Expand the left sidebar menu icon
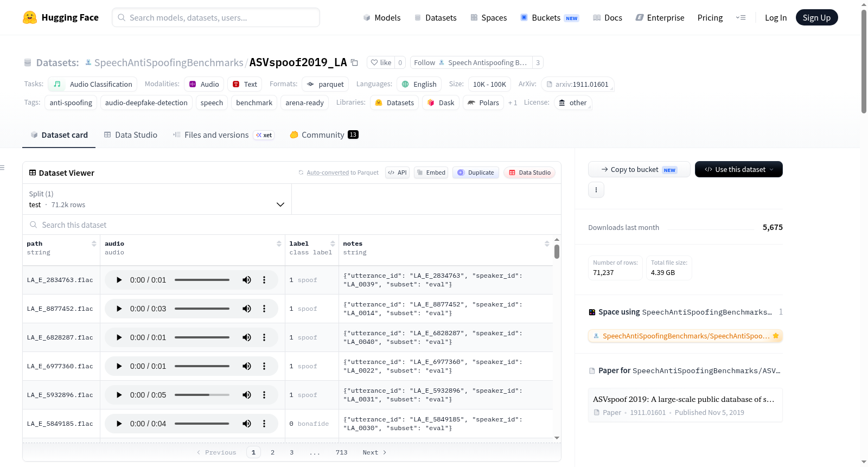The width and height of the screenshot is (868, 467). 2,168
